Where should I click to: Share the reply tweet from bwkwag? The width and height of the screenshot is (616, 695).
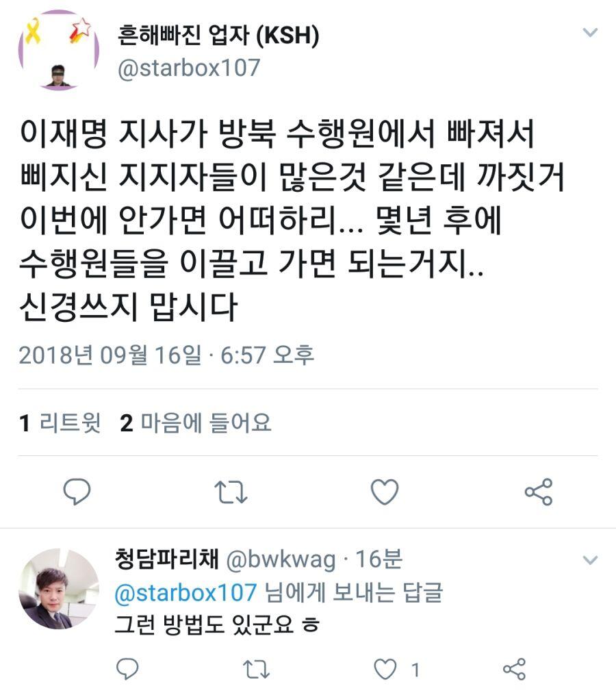point(515,669)
